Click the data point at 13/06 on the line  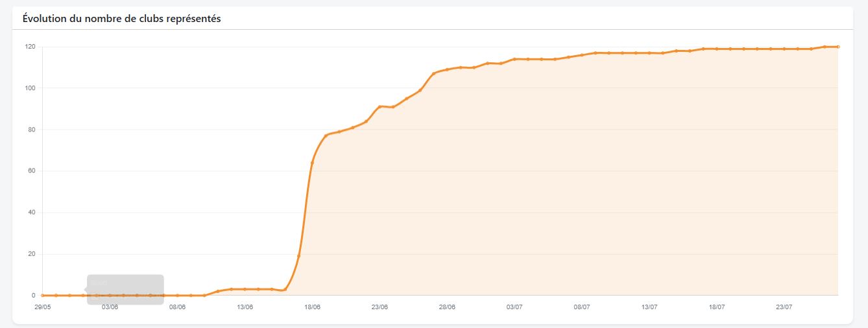[245, 289]
